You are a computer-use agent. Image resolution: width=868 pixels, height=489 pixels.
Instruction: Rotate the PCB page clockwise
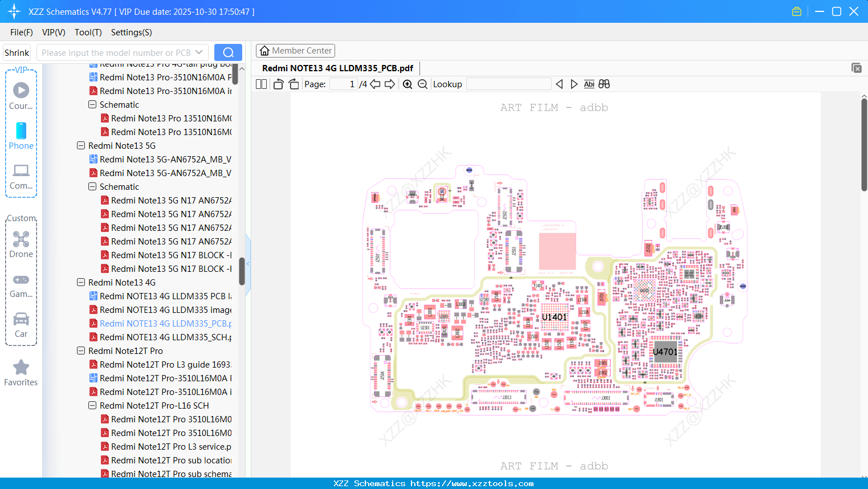(293, 84)
